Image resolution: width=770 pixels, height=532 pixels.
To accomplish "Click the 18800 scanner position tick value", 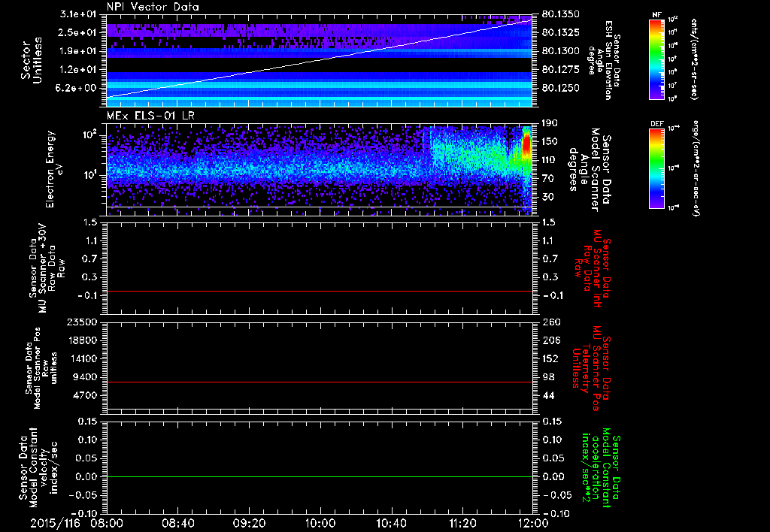I will 82,340.
